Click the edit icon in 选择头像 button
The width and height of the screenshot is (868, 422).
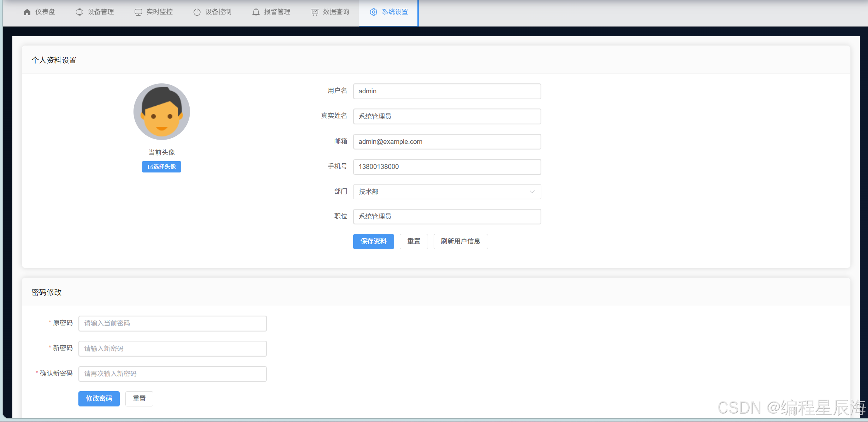pos(150,167)
